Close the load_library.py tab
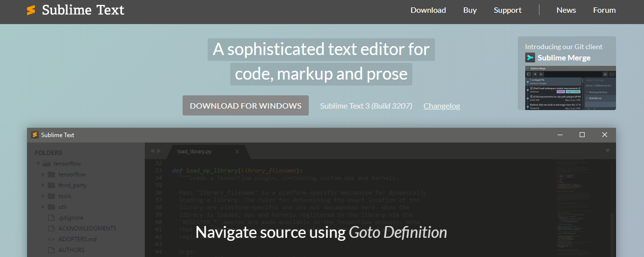Image resolution: width=644 pixels, height=257 pixels. click(x=237, y=151)
